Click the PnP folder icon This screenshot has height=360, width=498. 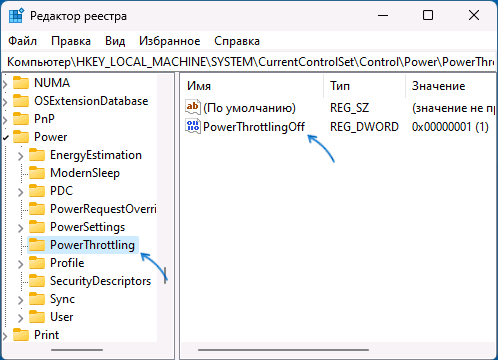click(21, 119)
